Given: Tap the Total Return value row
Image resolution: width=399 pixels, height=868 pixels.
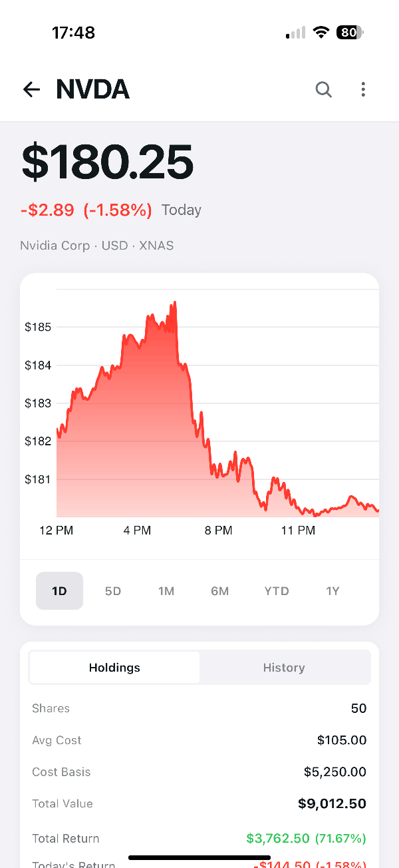Looking at the screenshot, I should (x=199, y=838).
